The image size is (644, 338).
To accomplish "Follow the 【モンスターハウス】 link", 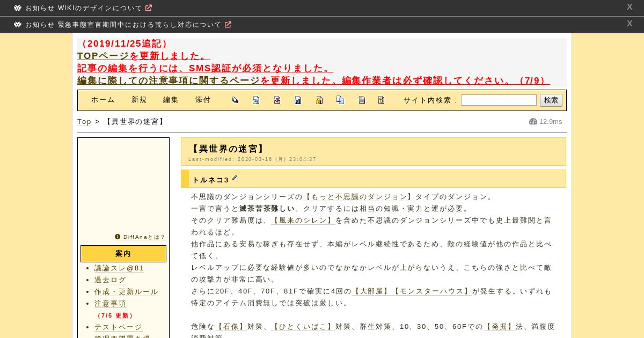I will (432, 291).
